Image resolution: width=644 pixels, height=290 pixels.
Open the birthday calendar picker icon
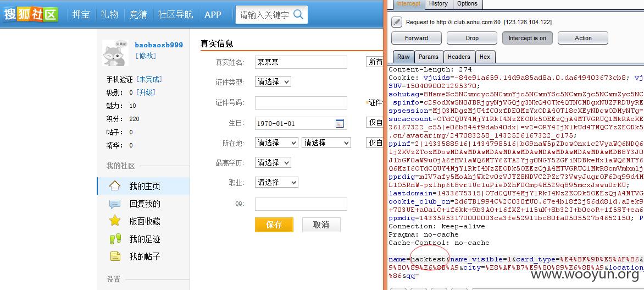(340, 123)
